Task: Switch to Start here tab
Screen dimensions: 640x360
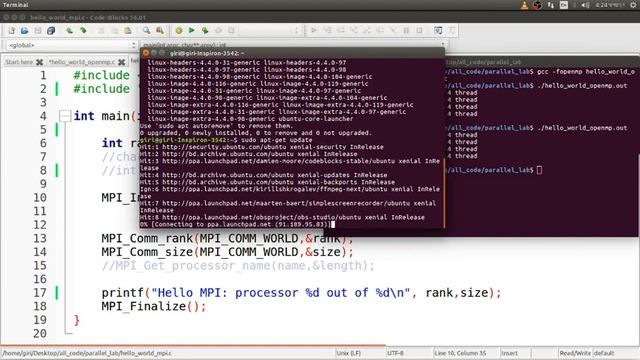Action: 19,62
